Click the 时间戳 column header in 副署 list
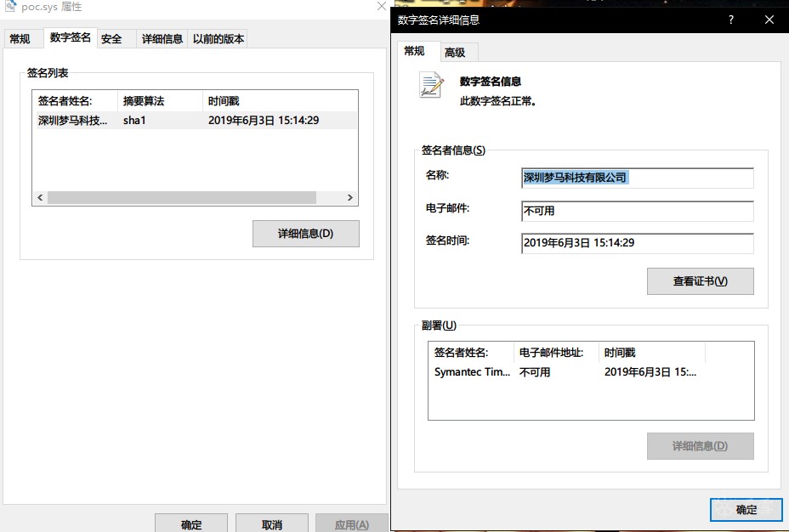Screen dimensions: 789x532 tap(652, 353)
